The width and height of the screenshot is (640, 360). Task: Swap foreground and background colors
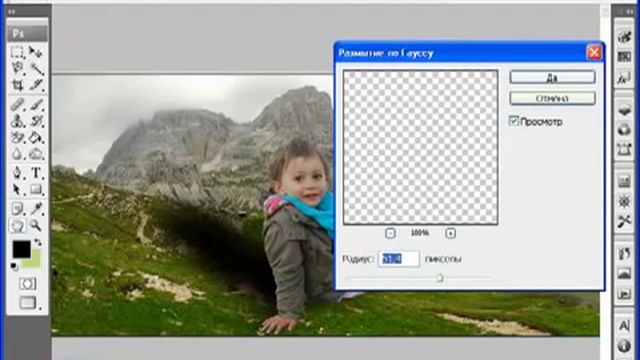point(38,242)
